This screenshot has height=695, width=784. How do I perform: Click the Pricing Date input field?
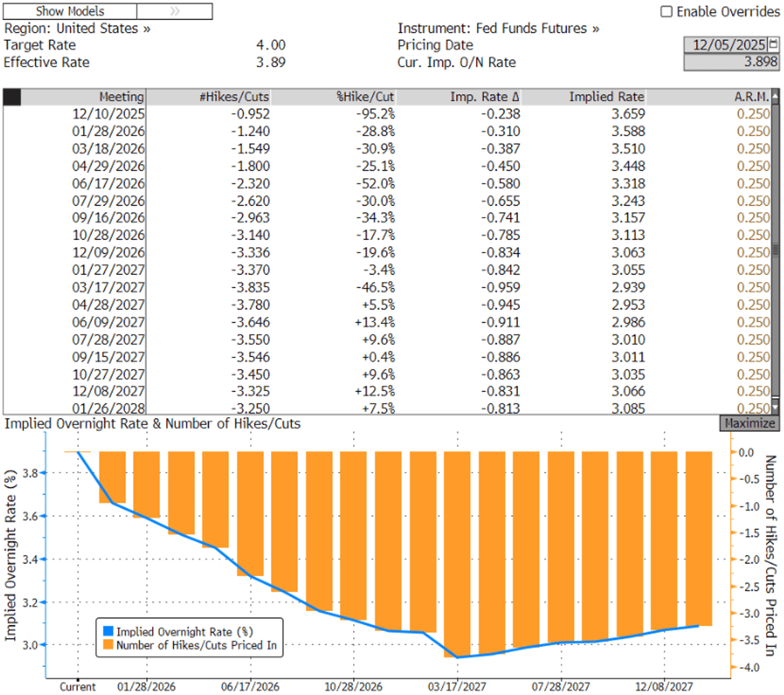[x=726, y=45]
